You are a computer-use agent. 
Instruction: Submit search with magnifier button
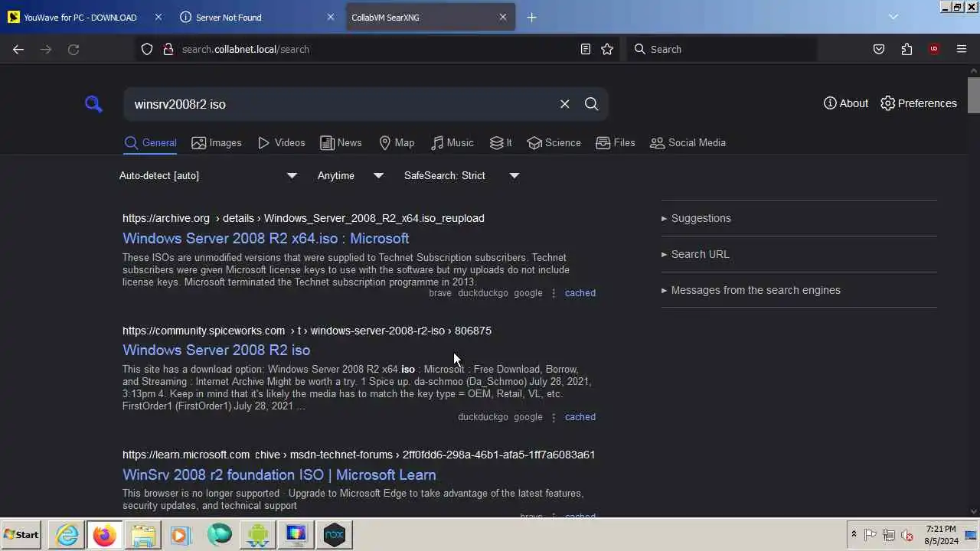pos(591,104)
